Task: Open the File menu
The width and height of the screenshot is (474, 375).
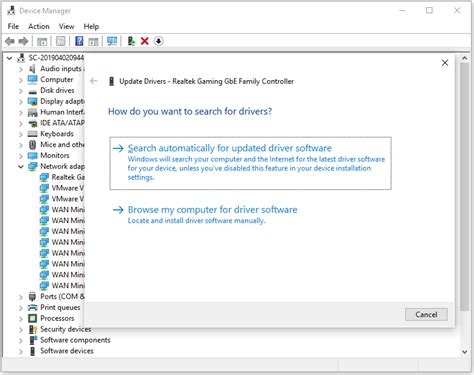Action: [x=13, y=26]
